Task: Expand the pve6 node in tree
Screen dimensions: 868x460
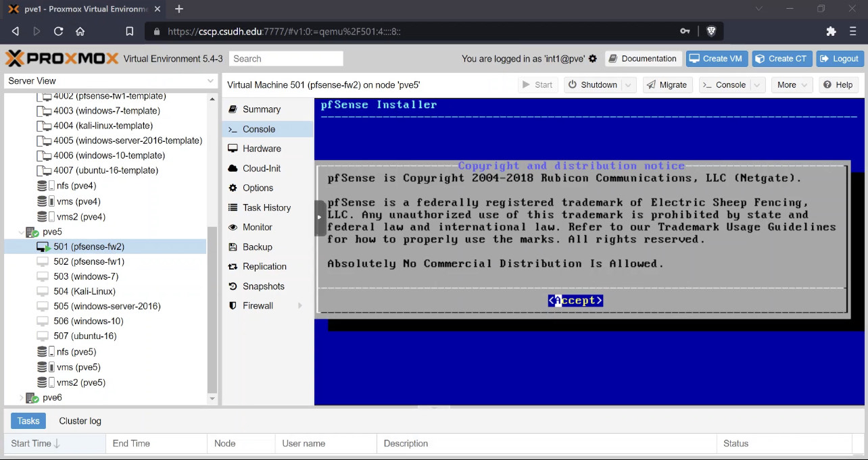Action: tap(20, 398)
